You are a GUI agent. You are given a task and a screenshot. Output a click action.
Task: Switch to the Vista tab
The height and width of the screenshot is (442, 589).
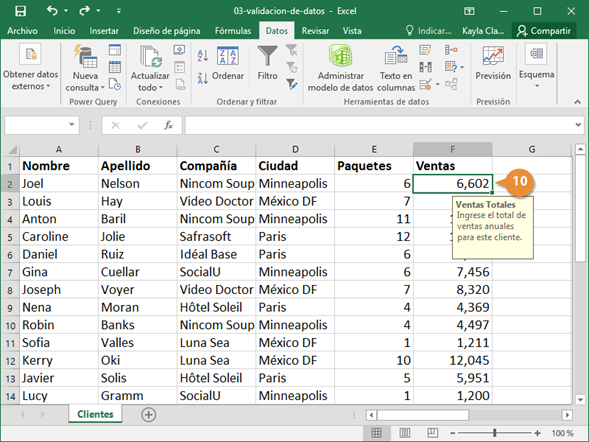point(352,31)
